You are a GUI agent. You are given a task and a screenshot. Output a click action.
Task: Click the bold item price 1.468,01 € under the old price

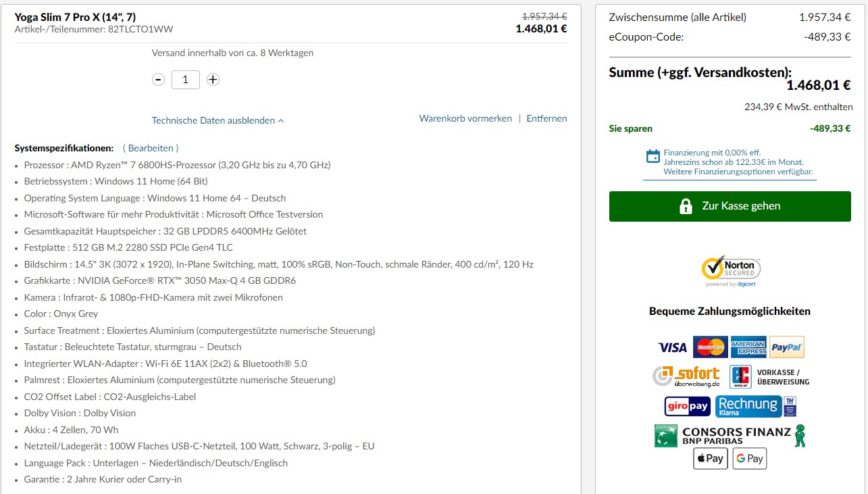tap(541, 28)
